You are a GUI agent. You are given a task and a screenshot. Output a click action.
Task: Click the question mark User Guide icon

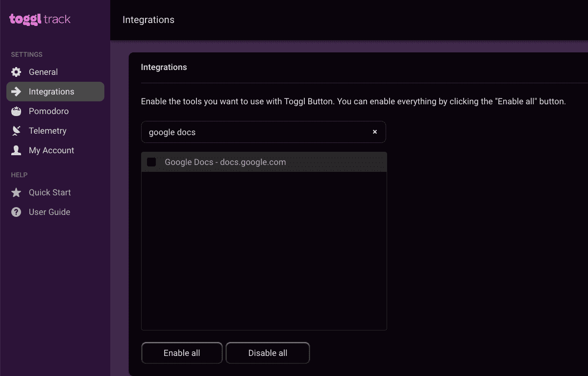tap(16, 212)
